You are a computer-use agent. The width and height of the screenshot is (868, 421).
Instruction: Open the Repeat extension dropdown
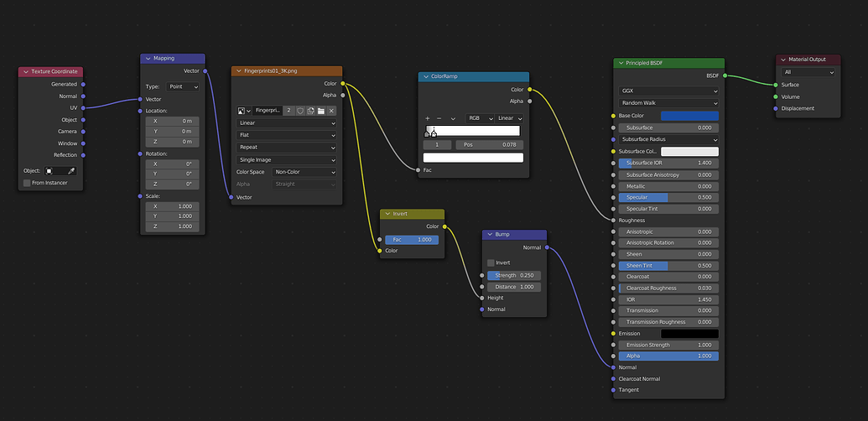pyautogui.click(x=286, y=148)
